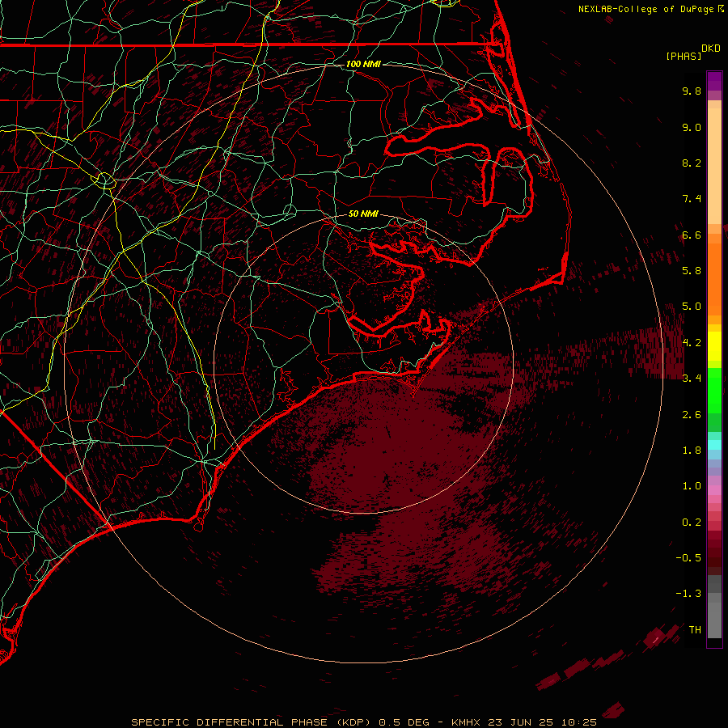Click the circular highway beltline loop on map

[105, 180]
